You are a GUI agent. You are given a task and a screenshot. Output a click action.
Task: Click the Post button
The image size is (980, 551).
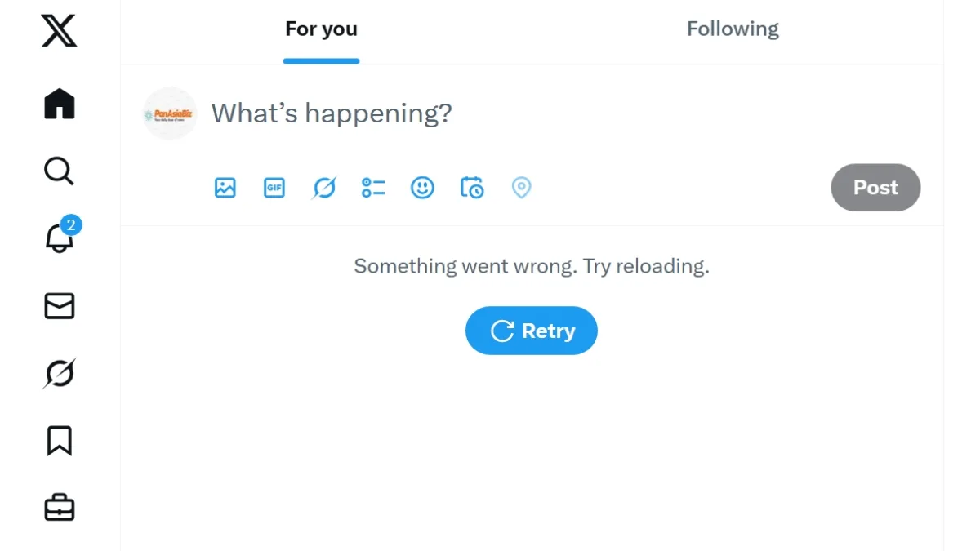(875, 188)
